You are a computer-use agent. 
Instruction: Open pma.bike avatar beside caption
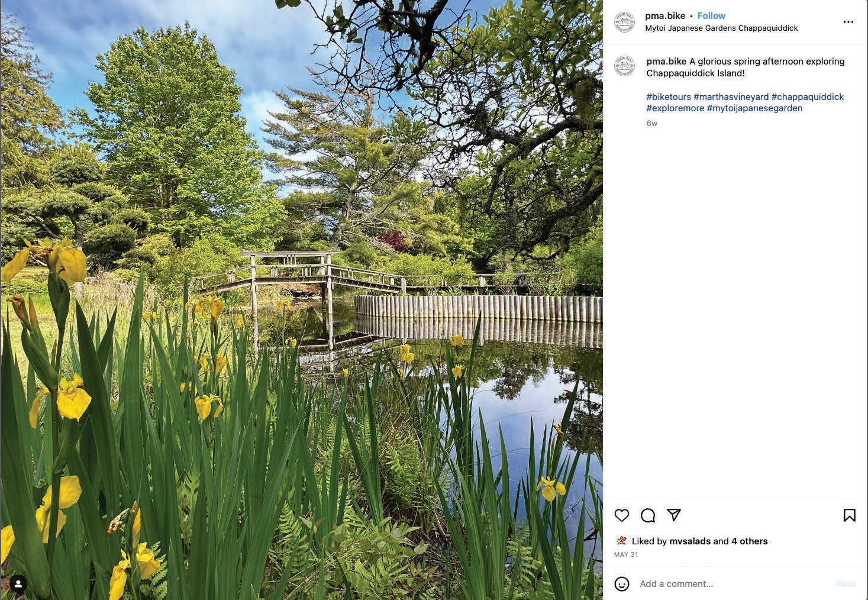(x=624, y=66)
